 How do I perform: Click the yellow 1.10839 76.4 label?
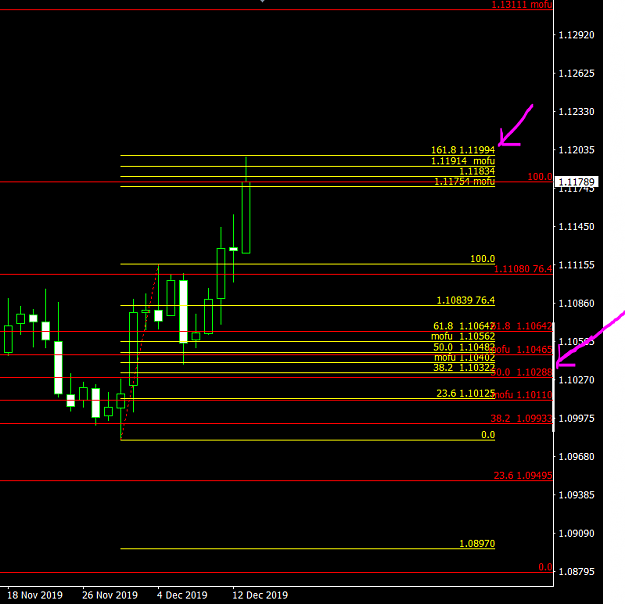(x=466, y=300)
